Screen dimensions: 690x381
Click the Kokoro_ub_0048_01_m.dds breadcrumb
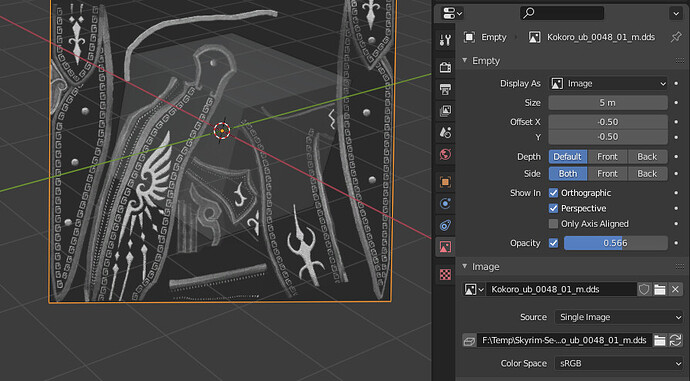point(591,37)
